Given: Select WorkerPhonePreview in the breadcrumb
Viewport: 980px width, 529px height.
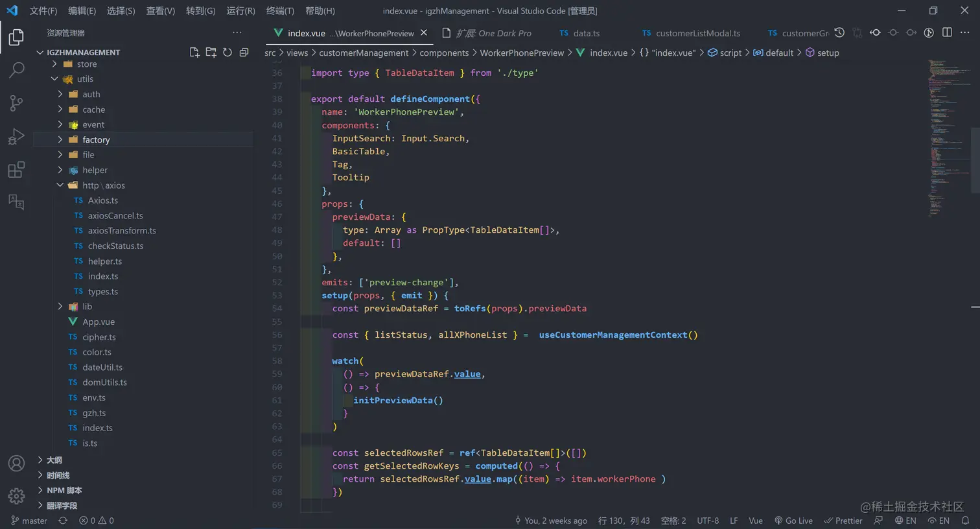Looking at the screenshot, I should tap(522, 53).
